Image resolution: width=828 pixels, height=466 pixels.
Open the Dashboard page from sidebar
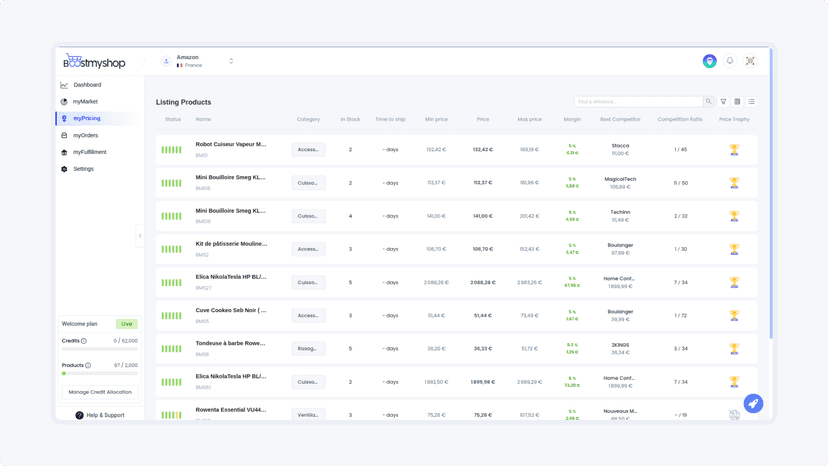pos(87,85)
